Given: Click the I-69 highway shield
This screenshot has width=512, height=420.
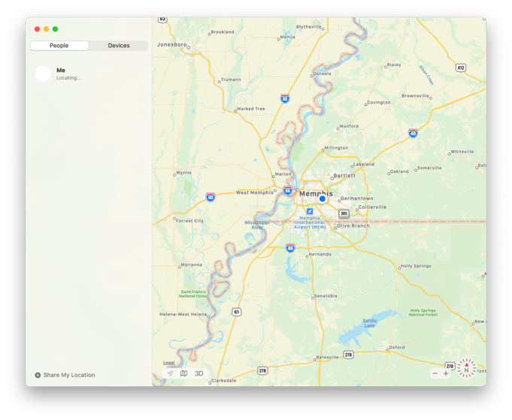Looking at the screenshot, I should [x=290, y=248].
